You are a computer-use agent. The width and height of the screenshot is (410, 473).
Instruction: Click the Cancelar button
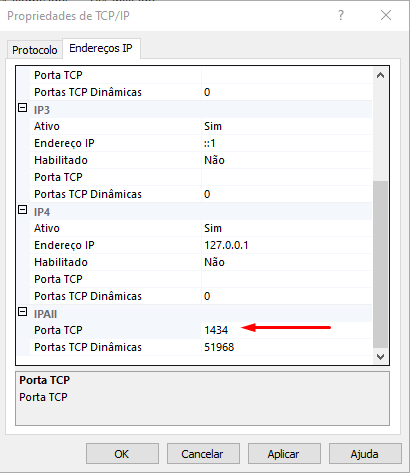pos(203,454)
